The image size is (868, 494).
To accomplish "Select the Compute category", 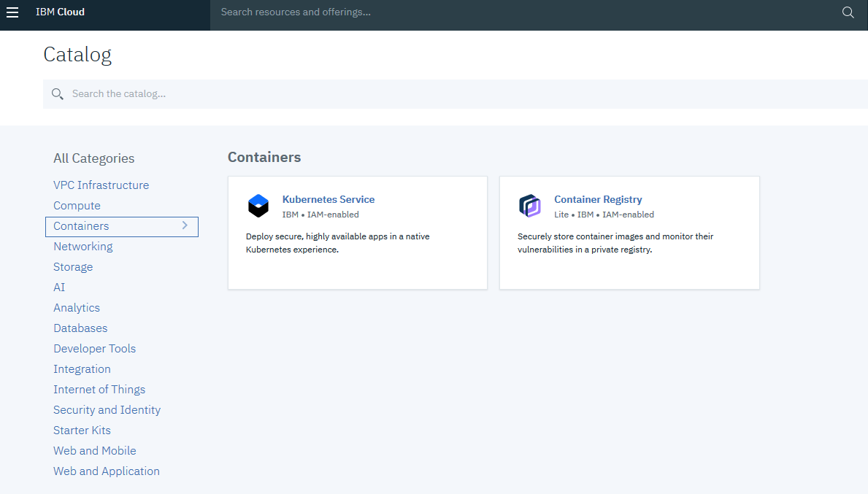I will click(x=77, y=206).
